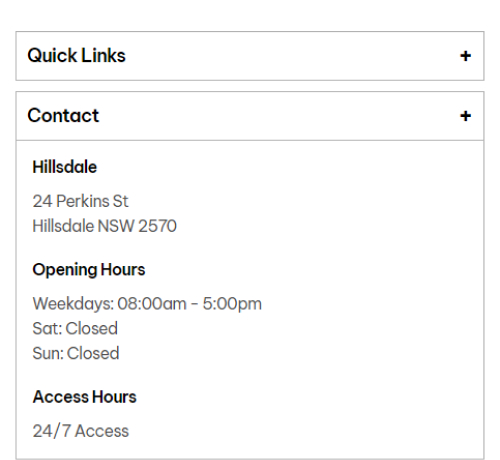Click the Weekdays label in opening hours
Viewport: 500px width, 460px height.
pyautogui.click(x=73, y=304)
